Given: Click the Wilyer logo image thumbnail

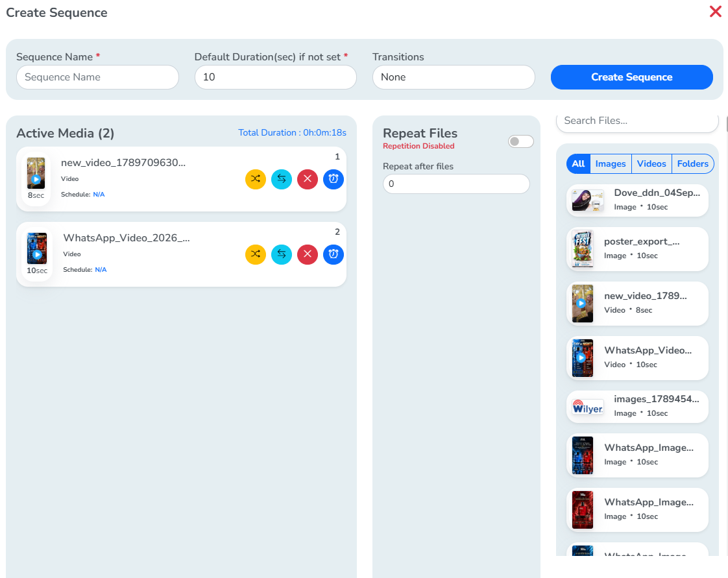Looking at the screenshot, I should click(588, 407).
